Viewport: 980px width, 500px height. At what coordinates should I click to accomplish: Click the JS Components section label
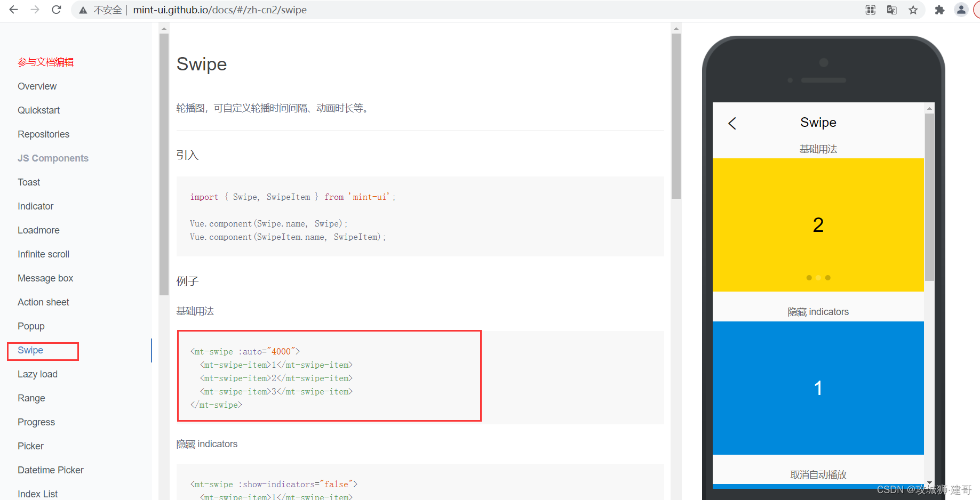click(53, 158)
